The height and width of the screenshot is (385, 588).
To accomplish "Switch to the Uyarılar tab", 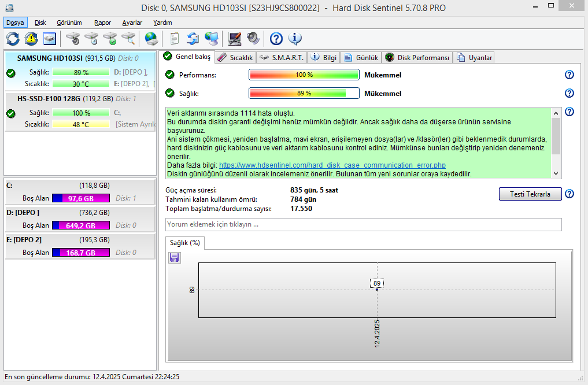I will 474,57.
